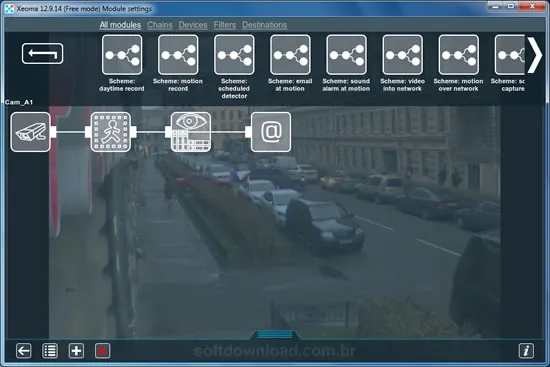Select the 'Scheme: daytime record' module
The height and width of the screenshot is (367, 550).
122,55
